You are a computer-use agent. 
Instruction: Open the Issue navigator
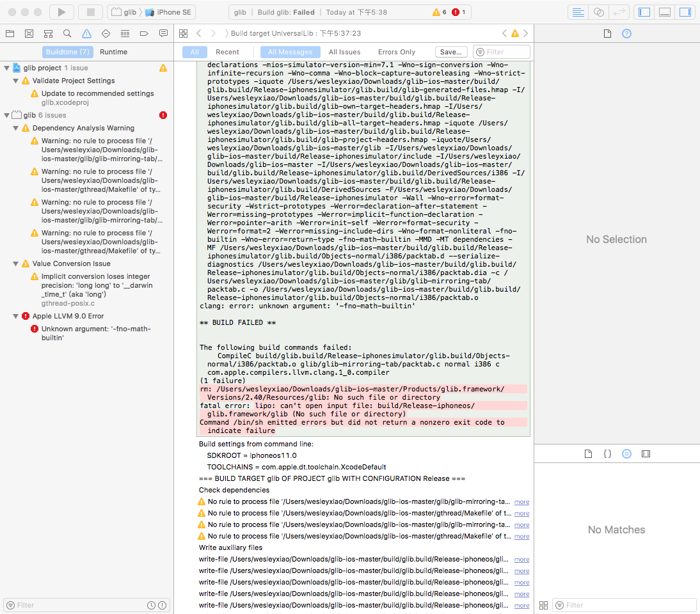pos(86,33)
